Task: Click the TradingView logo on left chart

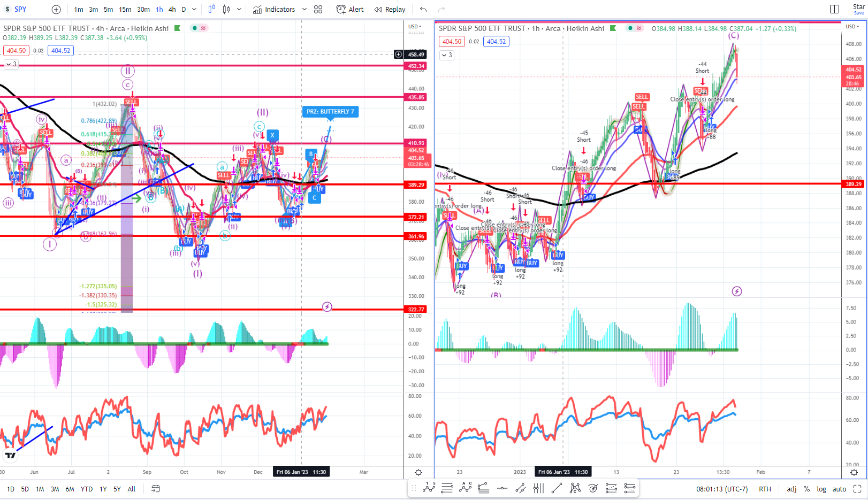Action: [x=10, y=456]
